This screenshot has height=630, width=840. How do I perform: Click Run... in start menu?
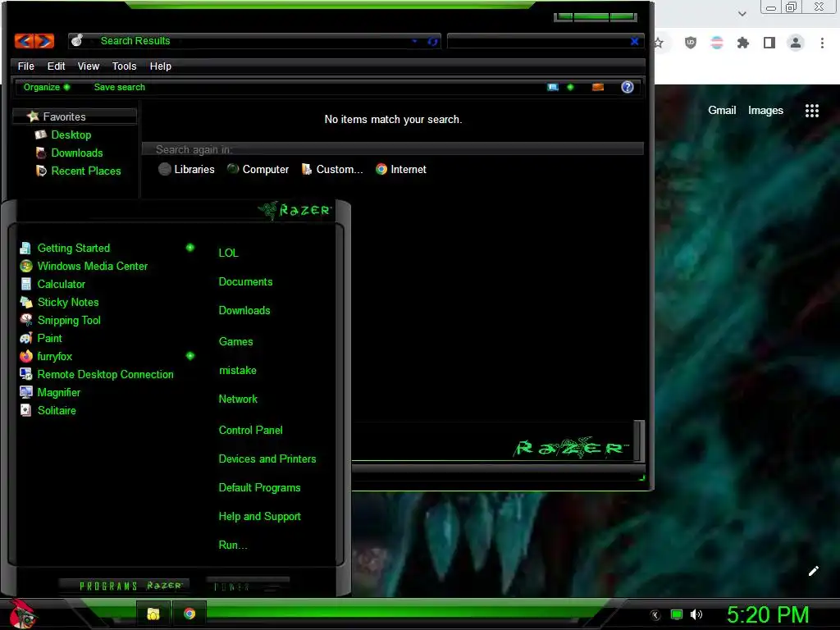pyautogui.click(x=233, y=546)
